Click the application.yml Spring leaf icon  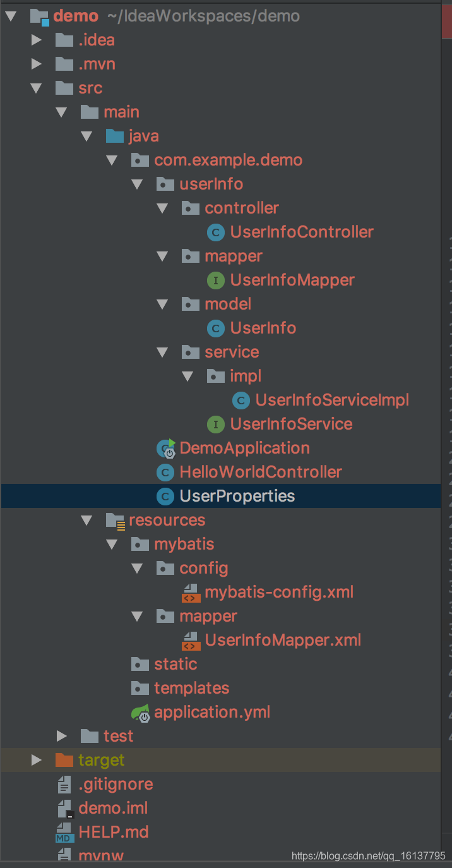coord(141,713)
